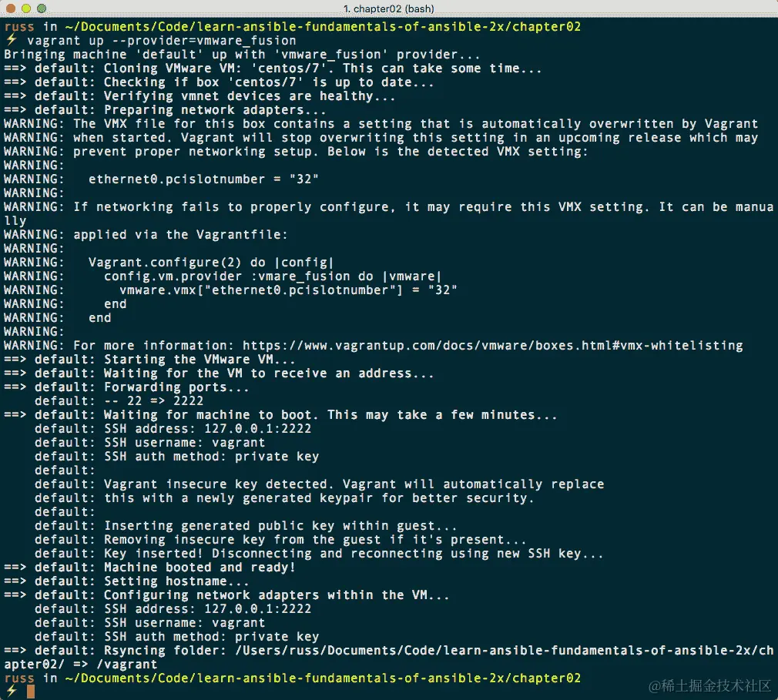The width and height of the screenshot is (778, 700).
Task: Click the 'when started. Vagrant will stop overwriting' line
Action: click(x=381, y=138)
